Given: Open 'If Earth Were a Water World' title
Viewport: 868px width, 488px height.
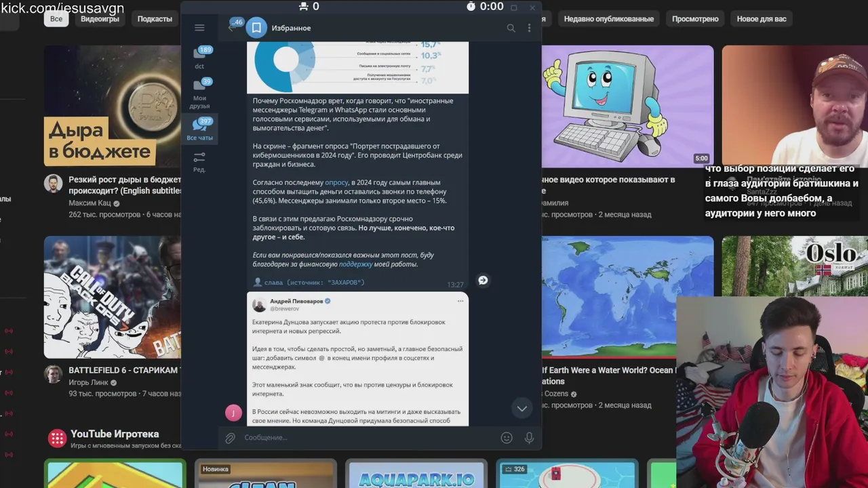Looking at the screenshot, I should coord(608,375).
